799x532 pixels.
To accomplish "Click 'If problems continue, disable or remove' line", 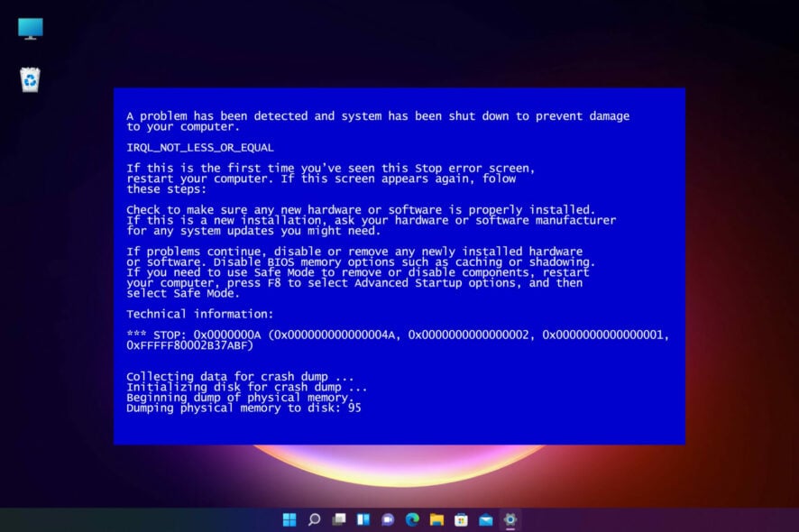I will (354, 252).
